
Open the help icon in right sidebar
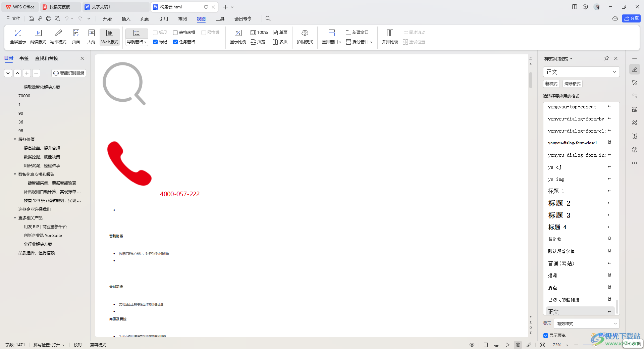pos(635,150)
